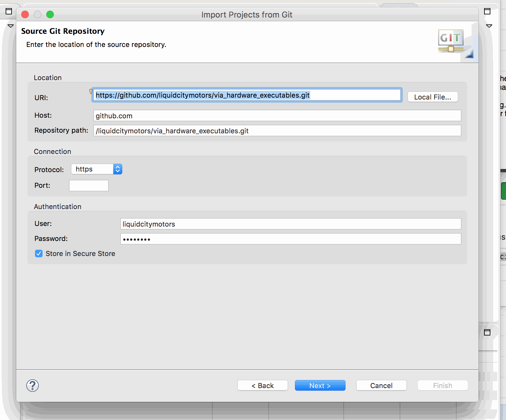The image size is (506, 420).
Task: Click inside the Password field
Action: 290,238
